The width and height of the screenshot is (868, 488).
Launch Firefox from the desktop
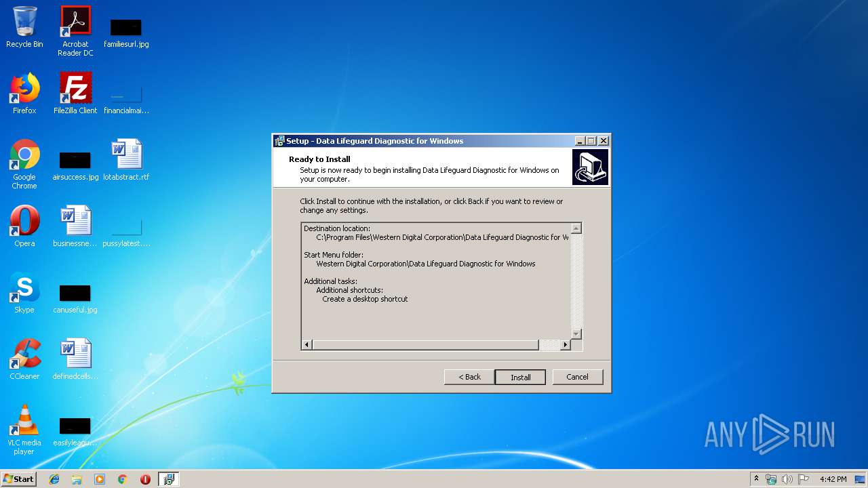(24, 94)
